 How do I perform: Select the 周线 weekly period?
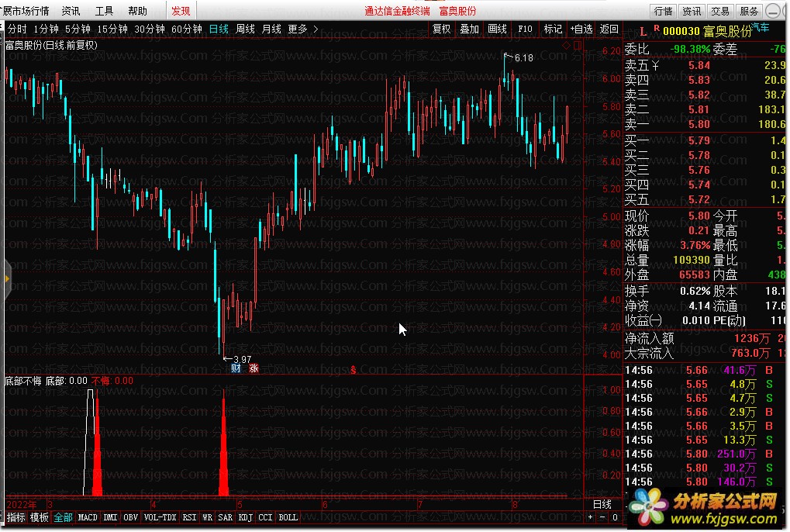pos(245,29)
